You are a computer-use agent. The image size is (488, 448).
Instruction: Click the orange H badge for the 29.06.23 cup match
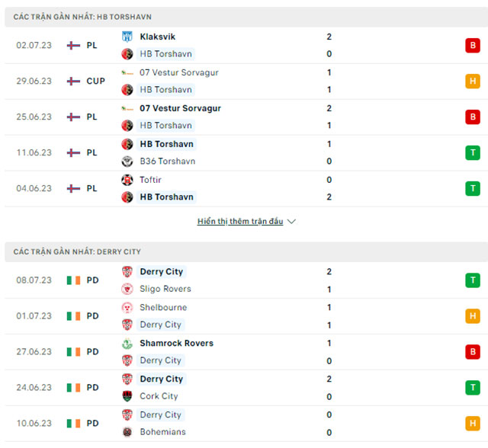473,81
